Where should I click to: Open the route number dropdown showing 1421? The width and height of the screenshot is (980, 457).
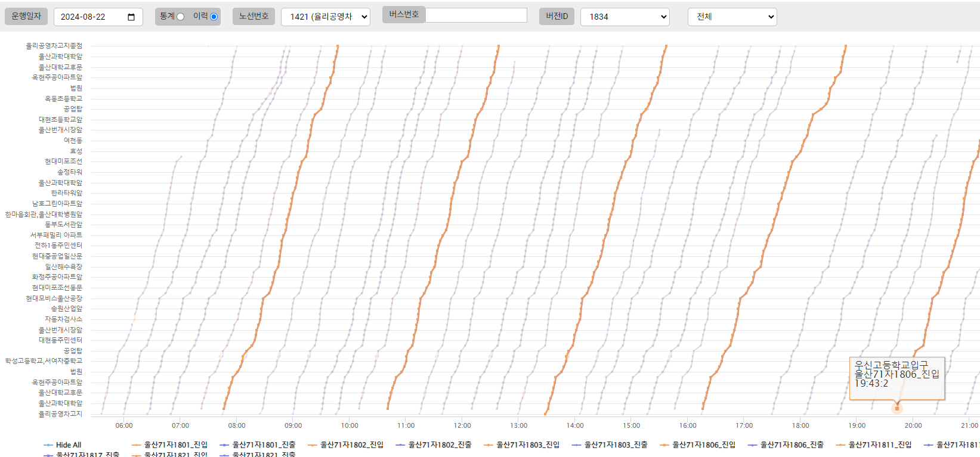pos(326,17)
